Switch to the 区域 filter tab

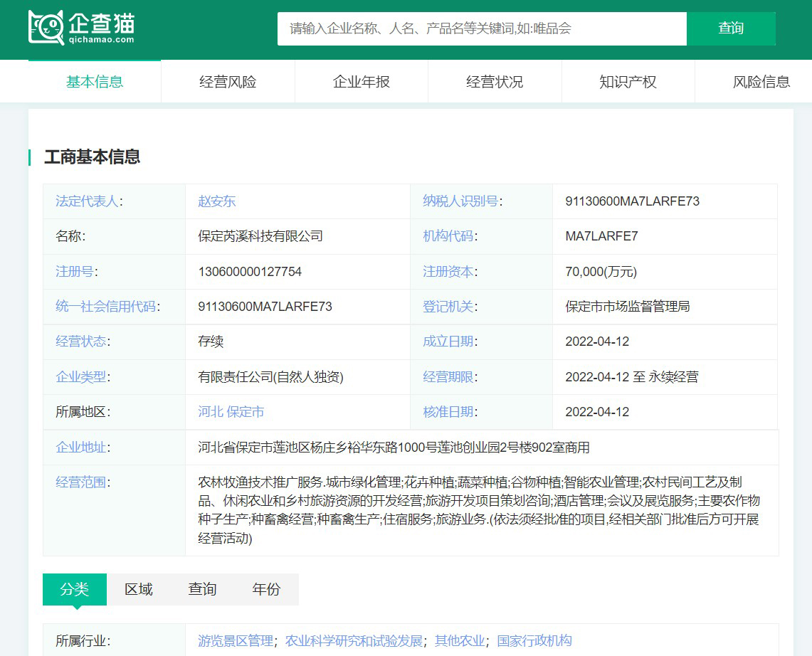point(139,589)
